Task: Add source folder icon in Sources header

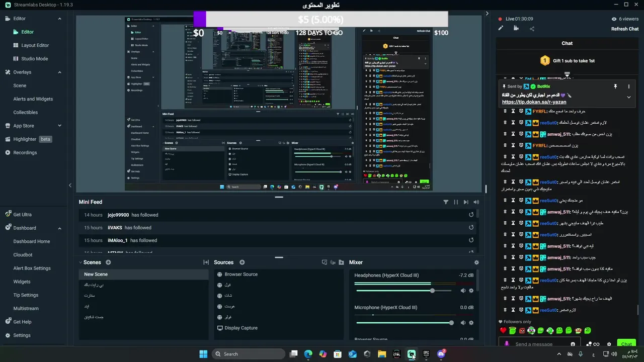Action: coord(342,262)
